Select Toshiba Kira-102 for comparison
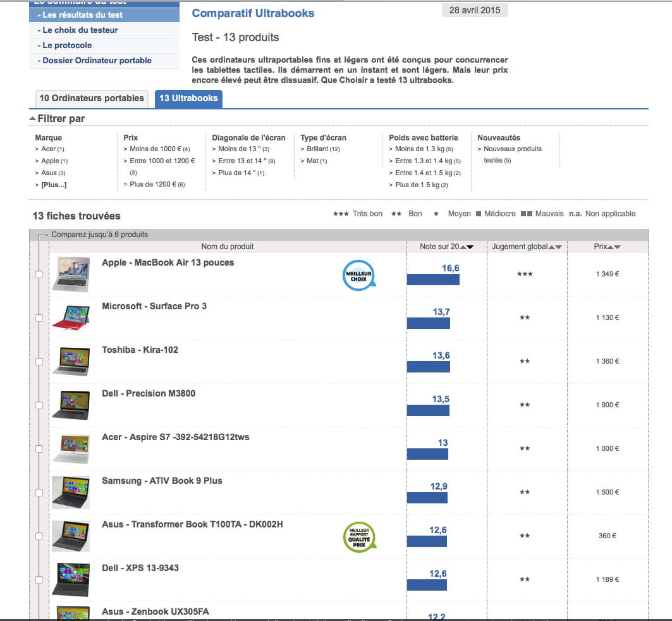672x621 pixels. (39, 362)
